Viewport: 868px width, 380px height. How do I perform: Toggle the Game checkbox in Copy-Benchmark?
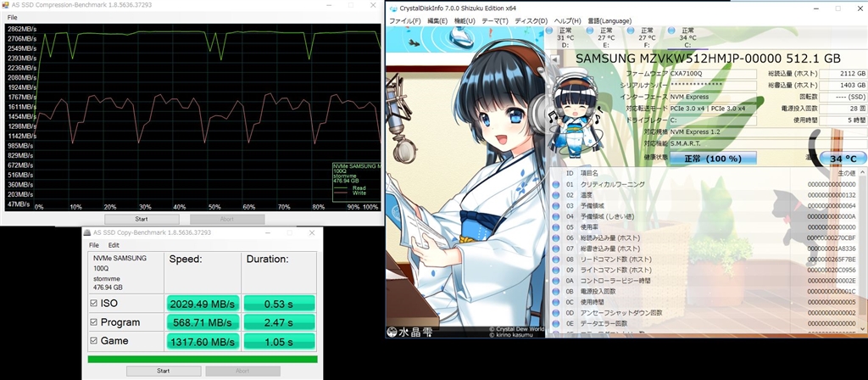click(x=93, y=341)
